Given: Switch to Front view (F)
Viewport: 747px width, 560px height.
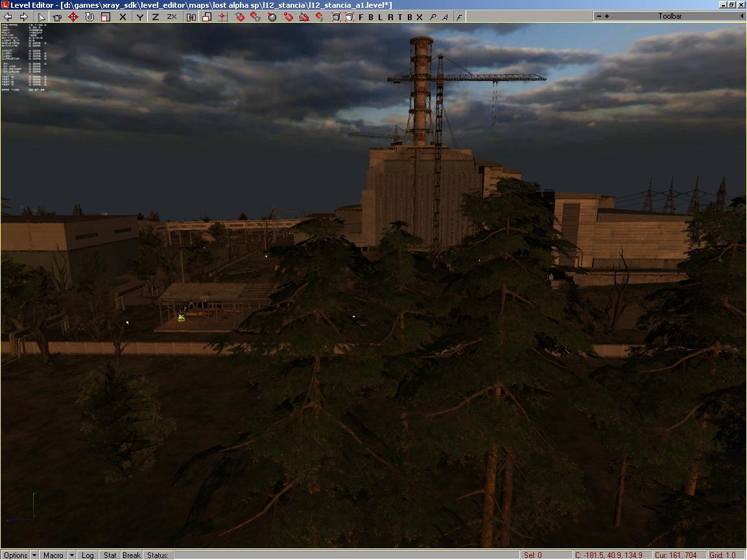Looking at the screenshot, I should pyautogui.click(x=361, y=17).
